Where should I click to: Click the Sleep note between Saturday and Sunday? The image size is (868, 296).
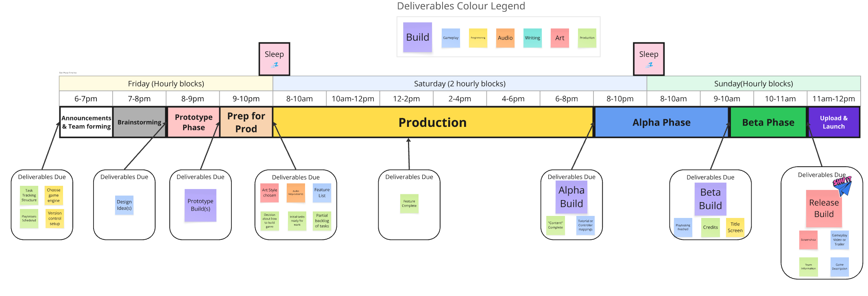[x=648, y=59]
